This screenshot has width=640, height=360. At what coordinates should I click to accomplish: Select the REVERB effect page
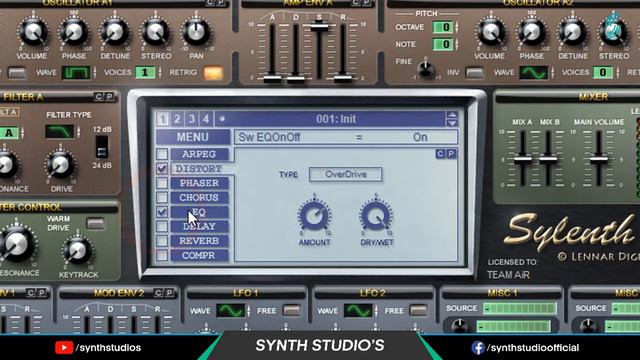click(199, 241)
